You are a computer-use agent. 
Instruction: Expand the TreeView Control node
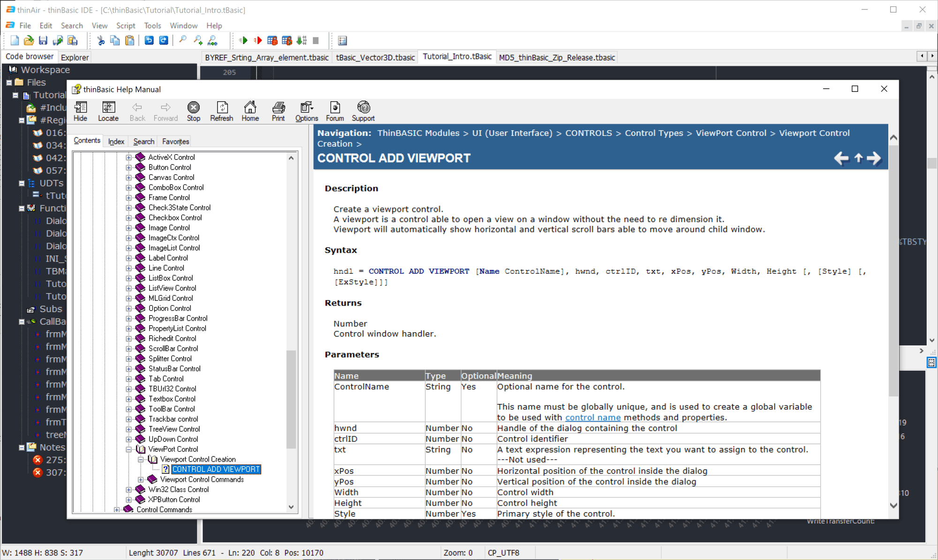[129, 429]
